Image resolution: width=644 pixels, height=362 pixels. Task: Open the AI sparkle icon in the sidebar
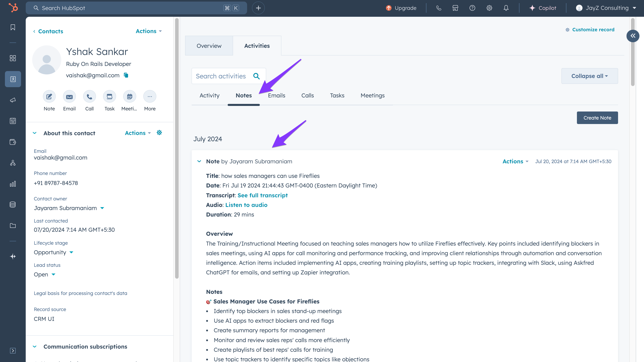pyautogui.click(x=13, y=257)
